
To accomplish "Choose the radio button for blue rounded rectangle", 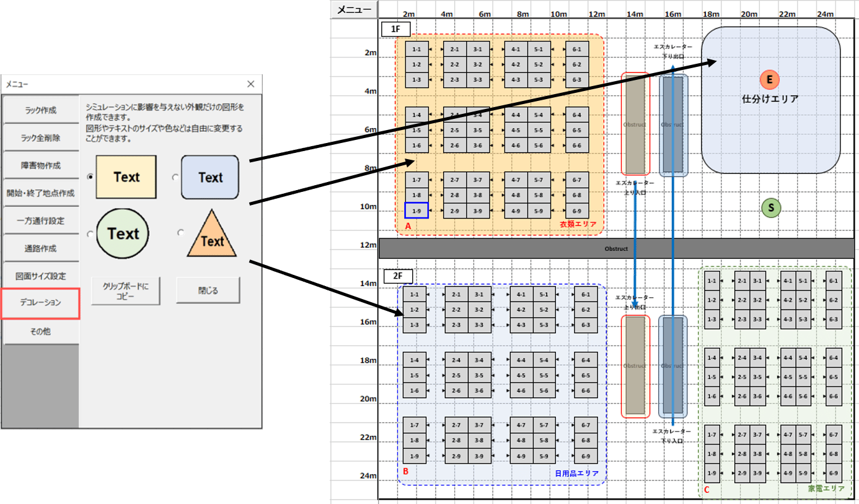I will (175, 176).
